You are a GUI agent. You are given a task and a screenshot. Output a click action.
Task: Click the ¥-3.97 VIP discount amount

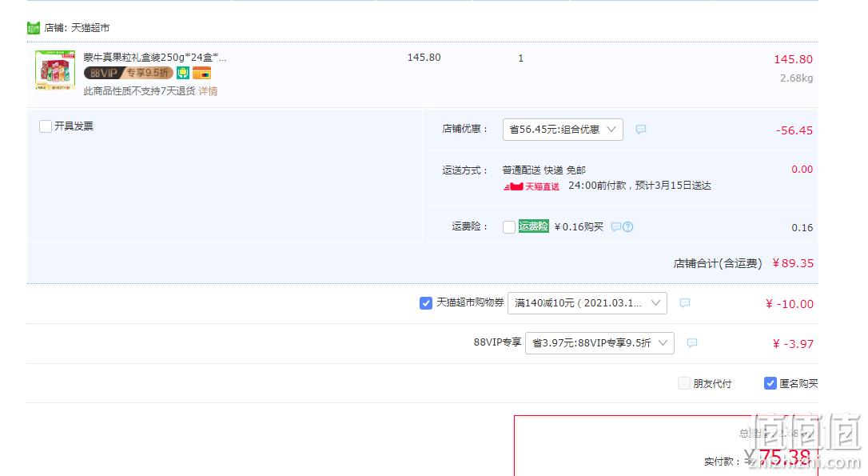pyautogui.click(x=793, y=343)
